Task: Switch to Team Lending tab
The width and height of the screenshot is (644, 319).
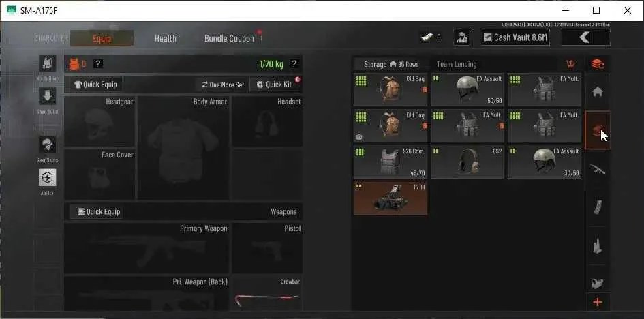Action: pyautogui.click(x=457, y=65)
